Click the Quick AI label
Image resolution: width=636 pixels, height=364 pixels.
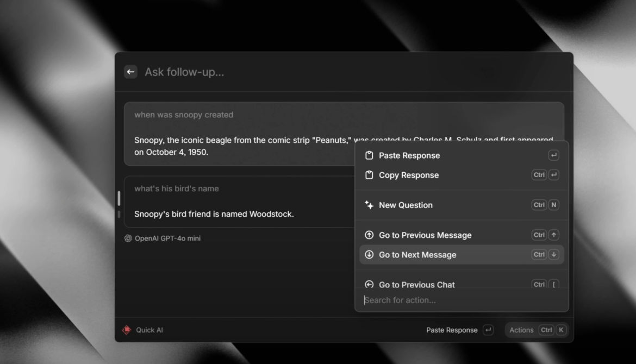click(x=149, y=330)
